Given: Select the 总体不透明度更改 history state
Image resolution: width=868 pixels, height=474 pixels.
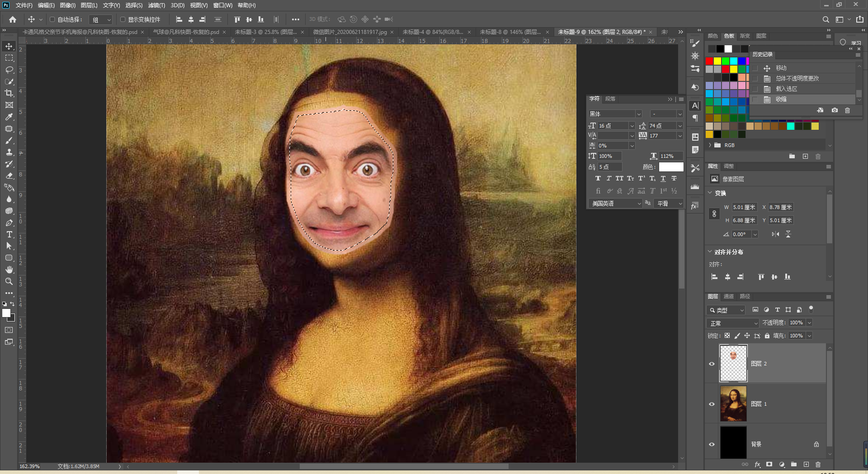Looking at the screenshot, I should click(803, 79).
